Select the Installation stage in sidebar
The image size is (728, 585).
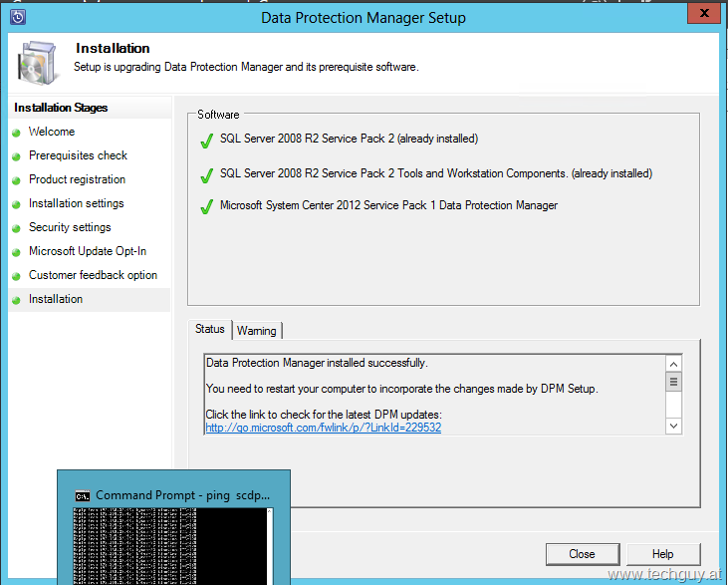tap(56, 299)
